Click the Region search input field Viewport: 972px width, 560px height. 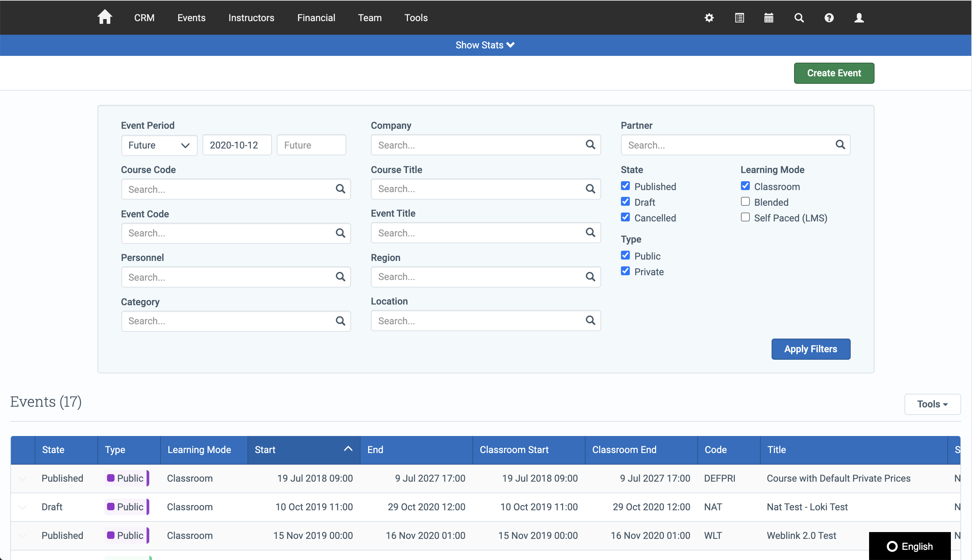tap(485, 277)
